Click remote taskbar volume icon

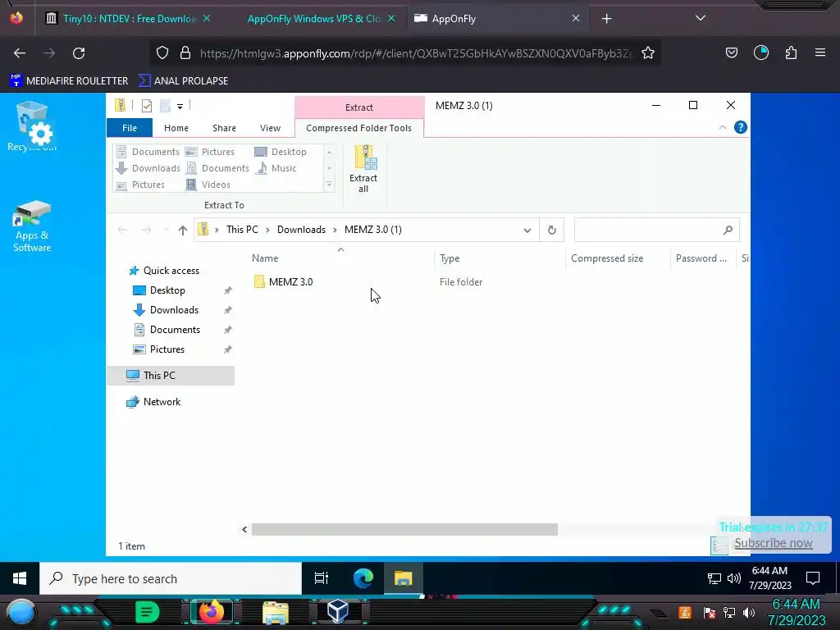pyautogui.click(x=734, y=578)
